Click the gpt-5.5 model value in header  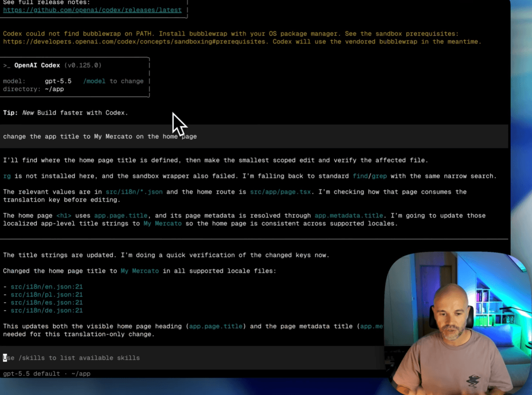click(58, 81)
